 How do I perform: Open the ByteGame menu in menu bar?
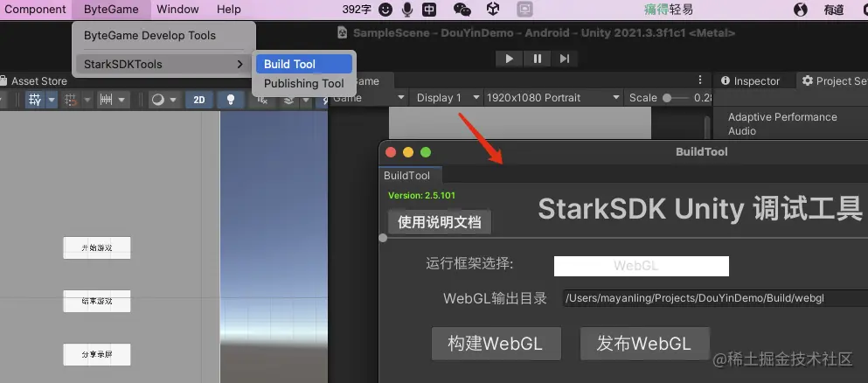click(x=110, y=10)
